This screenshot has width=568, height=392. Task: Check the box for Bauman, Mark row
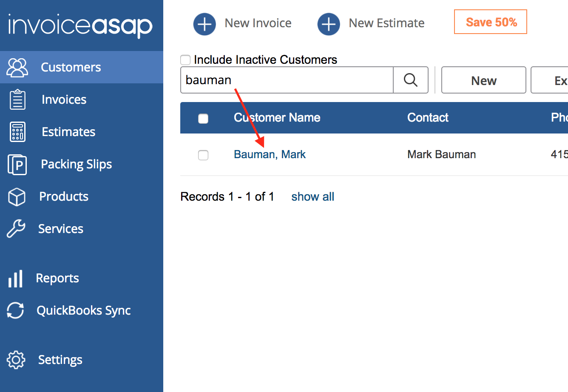point(203,155)
